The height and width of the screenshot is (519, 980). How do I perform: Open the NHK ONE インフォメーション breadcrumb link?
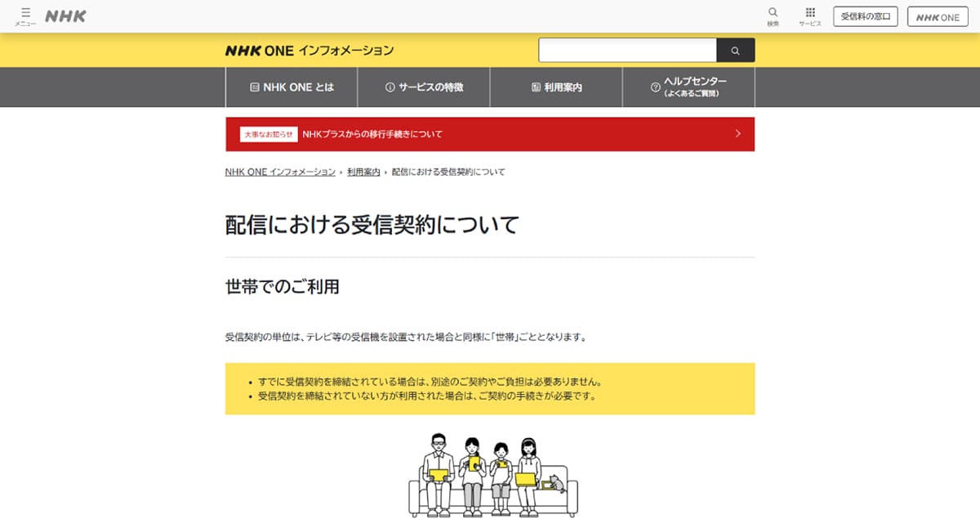click(x=279, y=172)
